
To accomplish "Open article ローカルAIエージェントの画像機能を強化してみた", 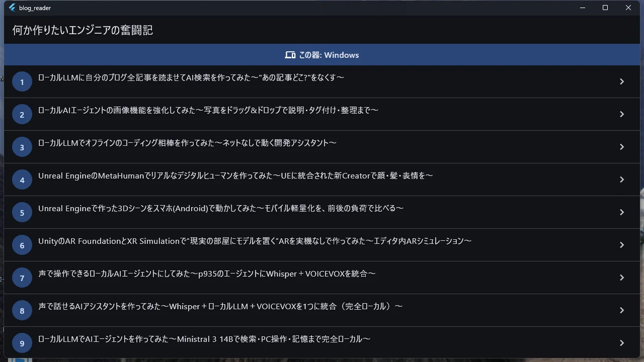I will pos(322,114).
